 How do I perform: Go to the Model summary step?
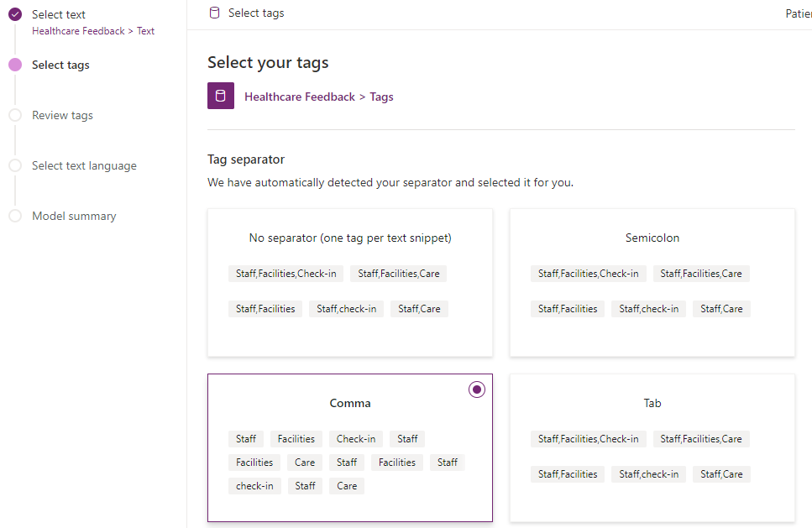pyautogui.click(x=74, y=216)
